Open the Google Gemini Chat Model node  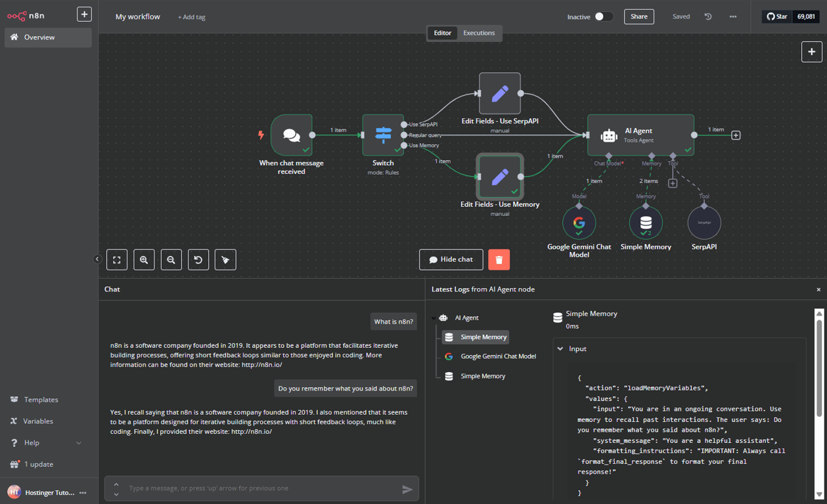tap(579, 222)
